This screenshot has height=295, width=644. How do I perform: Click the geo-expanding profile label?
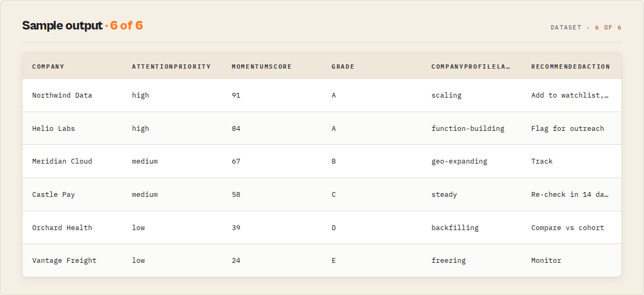(459, 161)
